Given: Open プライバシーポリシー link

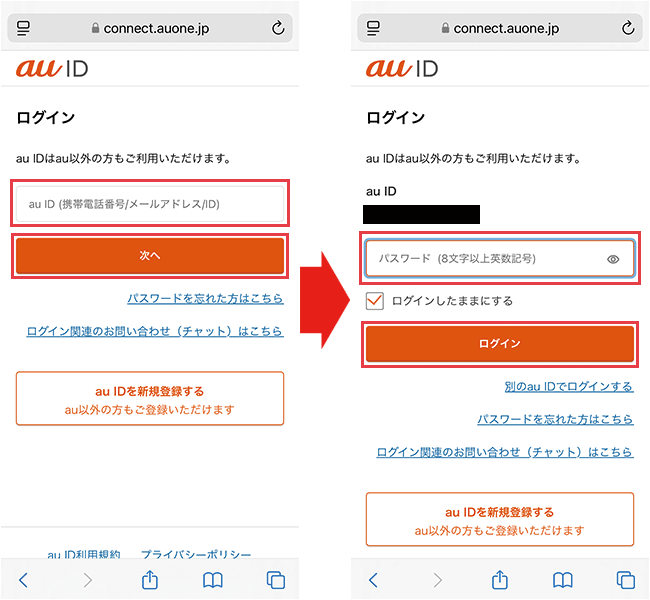Looking at the screenshot, I should 196,554.
